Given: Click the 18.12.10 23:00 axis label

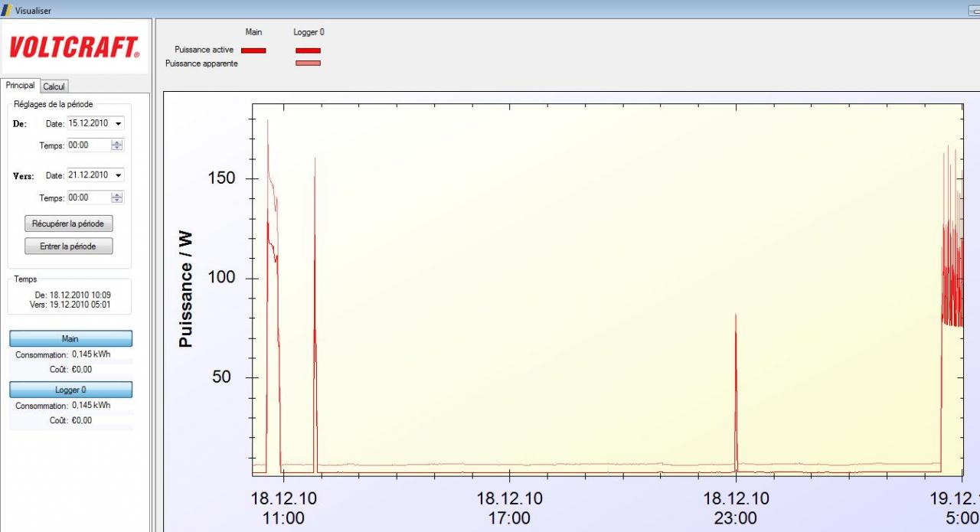Looking at the screenshot, I should pos(736,508).
